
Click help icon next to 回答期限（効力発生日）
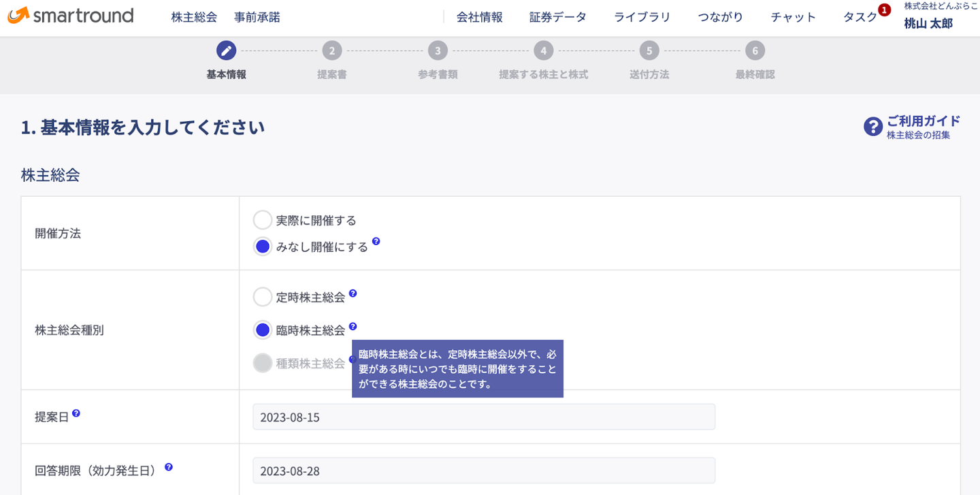pyautogui.click(x=169, y=467)
